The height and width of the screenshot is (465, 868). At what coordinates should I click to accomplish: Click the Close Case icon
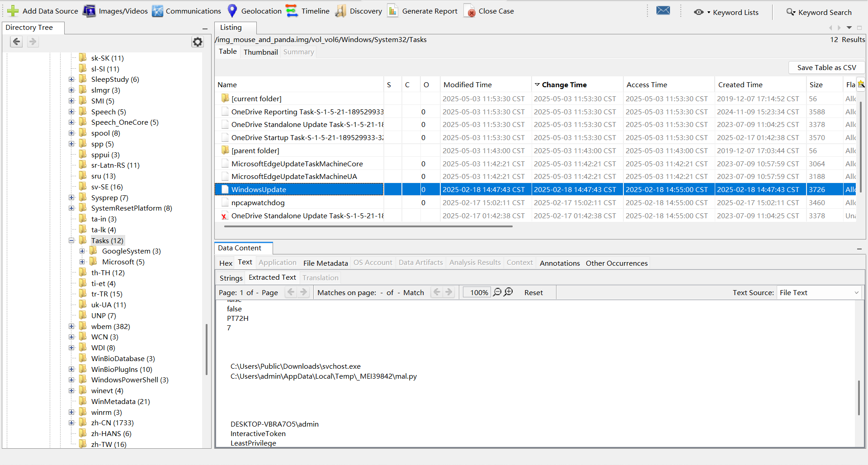click(x=470, y=11)
